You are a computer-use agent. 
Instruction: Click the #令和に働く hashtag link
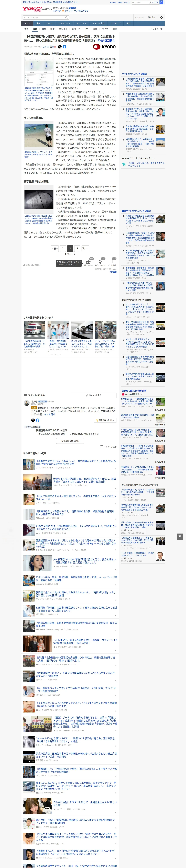[x=106, y=41]
